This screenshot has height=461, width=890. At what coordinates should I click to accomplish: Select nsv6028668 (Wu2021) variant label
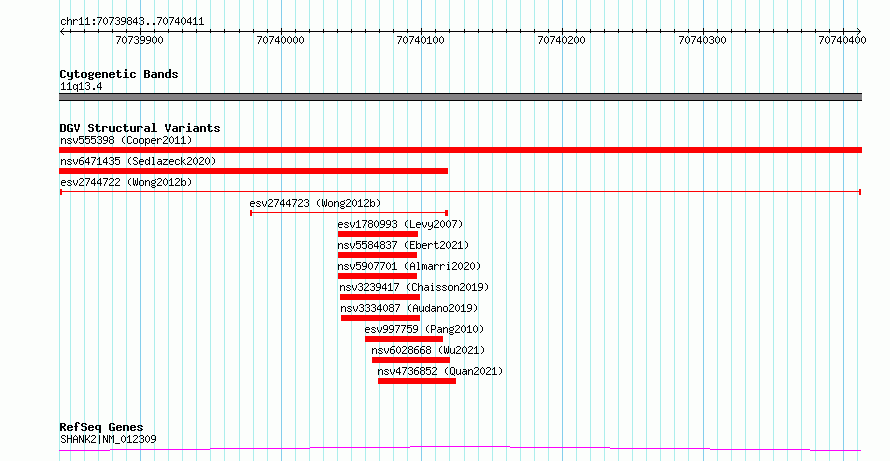(x=428, y=350)
